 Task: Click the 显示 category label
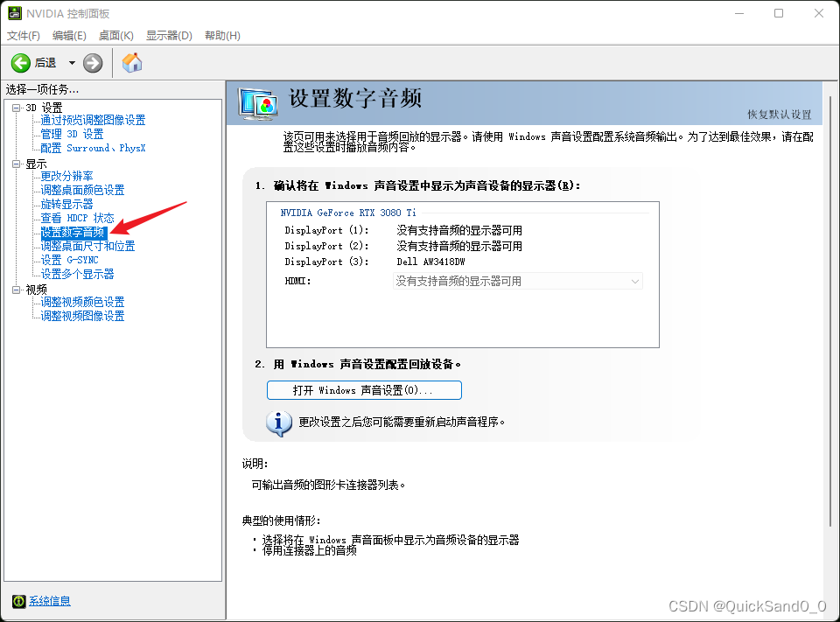(37, 164)
